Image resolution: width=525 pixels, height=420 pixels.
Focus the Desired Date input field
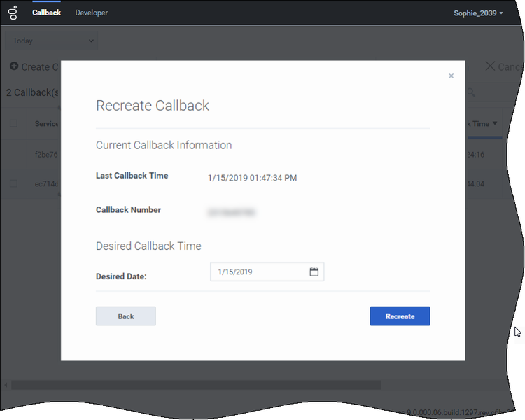tap(258, 272)
